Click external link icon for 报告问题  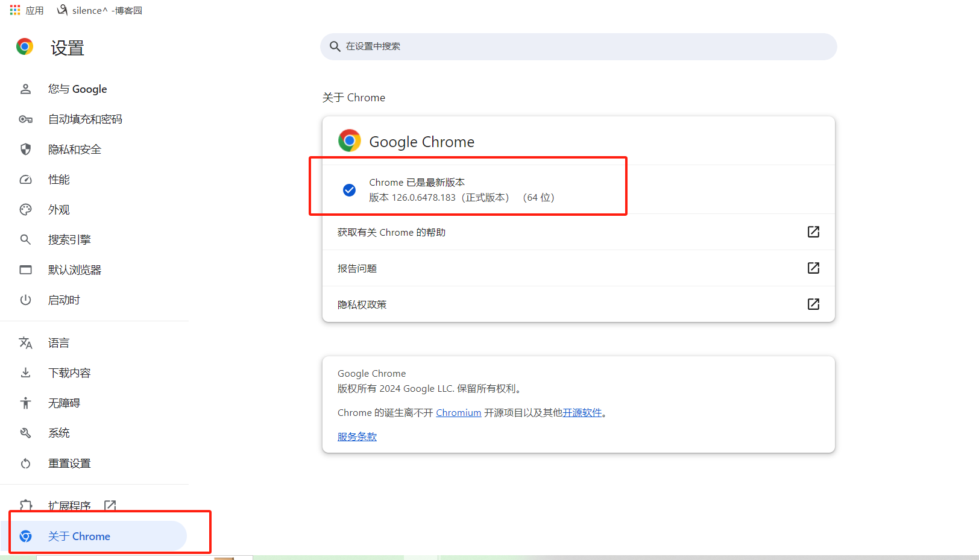[813, 268]
